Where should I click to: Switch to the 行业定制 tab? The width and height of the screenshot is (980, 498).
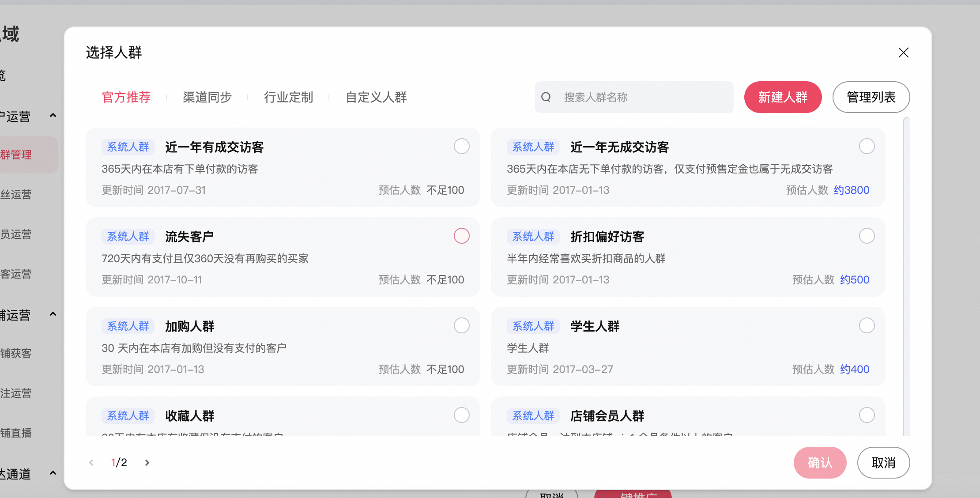[289, 97]
